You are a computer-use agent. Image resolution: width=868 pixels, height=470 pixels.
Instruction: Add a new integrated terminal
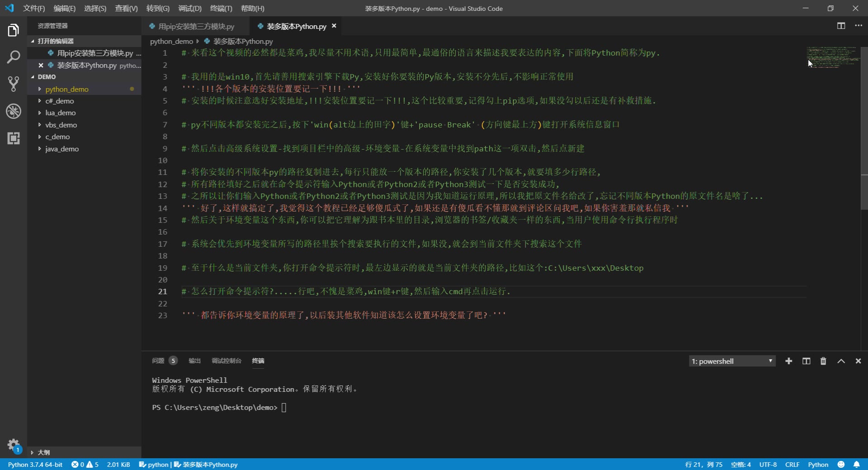788,361
